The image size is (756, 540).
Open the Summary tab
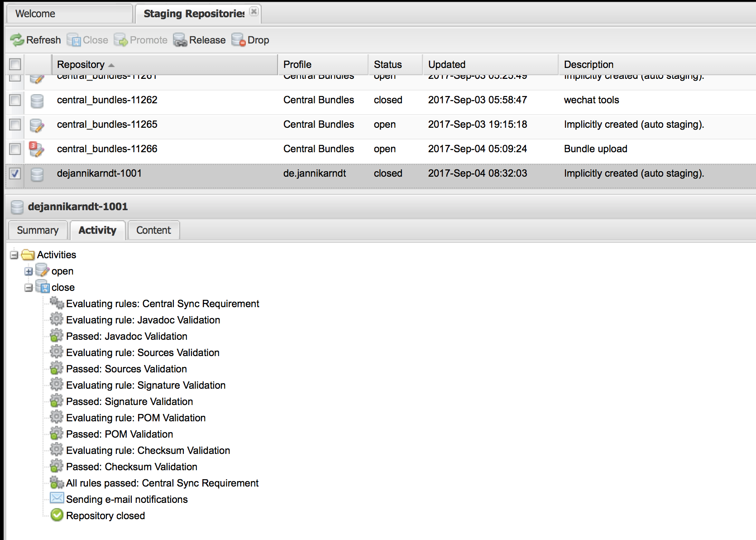[38, 230]
